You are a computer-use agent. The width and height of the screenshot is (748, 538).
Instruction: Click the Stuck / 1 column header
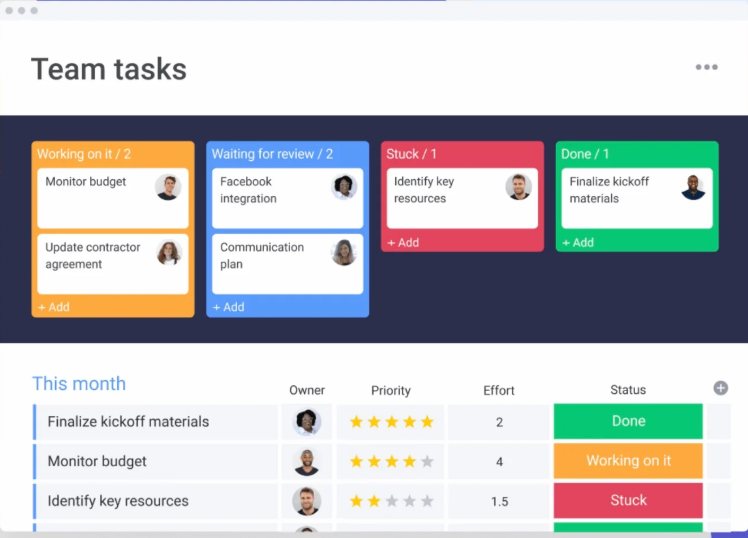click(411, 154)
